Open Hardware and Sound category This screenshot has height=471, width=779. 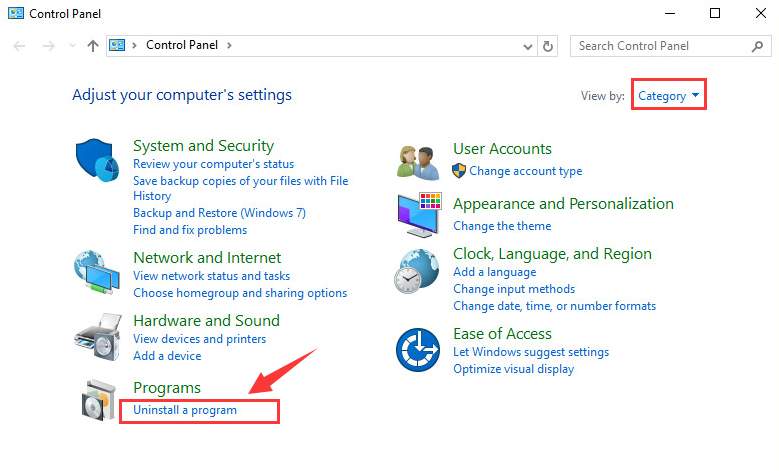point(206,320)
